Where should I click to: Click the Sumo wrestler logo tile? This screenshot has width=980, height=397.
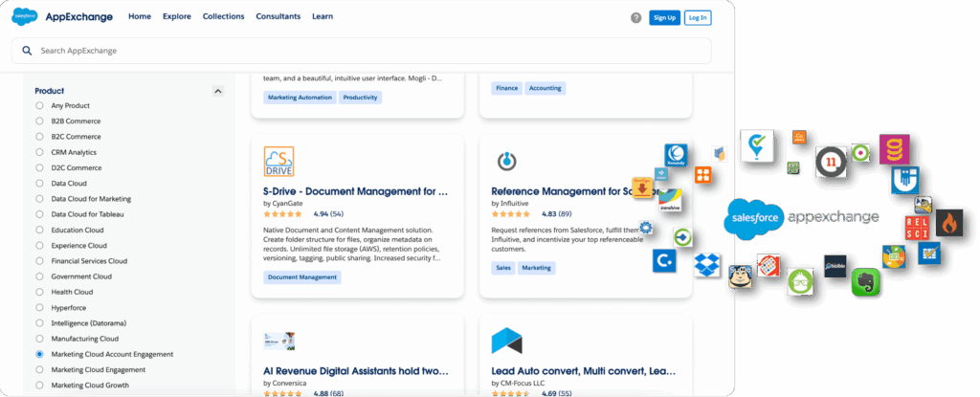pyautogui.click(x=740, y=276)
